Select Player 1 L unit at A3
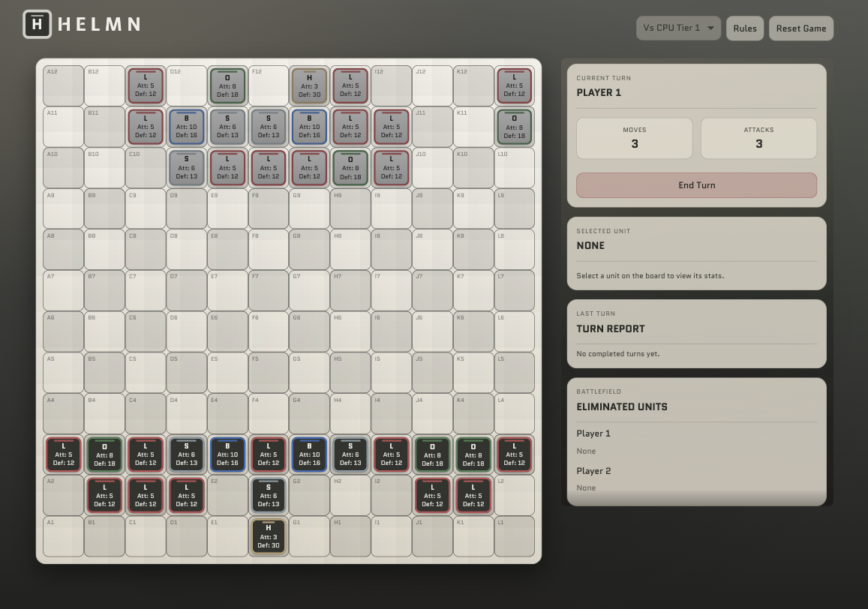Screen dimensions: 868x609 click(64, 454)
